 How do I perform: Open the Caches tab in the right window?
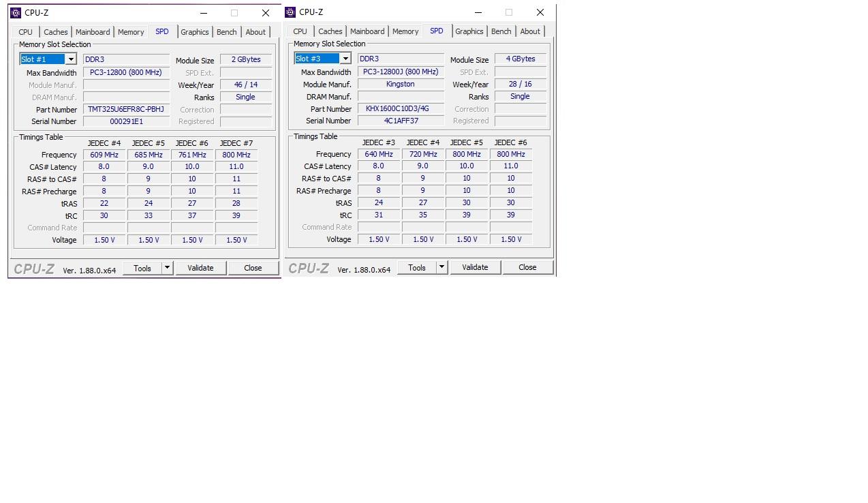[330, 31]
